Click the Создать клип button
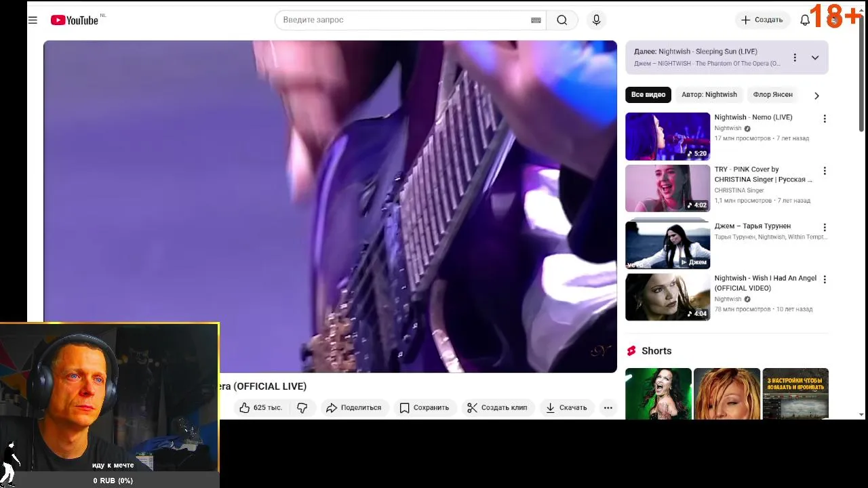Viewport: 868px width, 488px height. pos(497,407)
